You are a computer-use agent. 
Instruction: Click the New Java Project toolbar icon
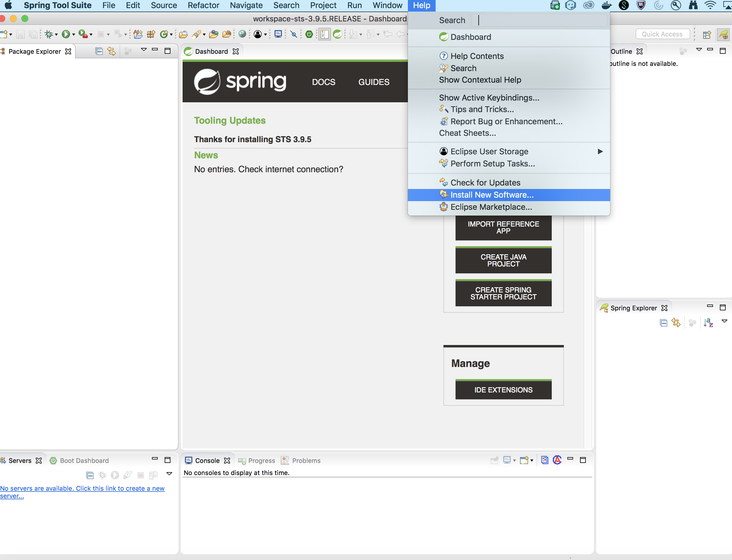coord(138,34)
